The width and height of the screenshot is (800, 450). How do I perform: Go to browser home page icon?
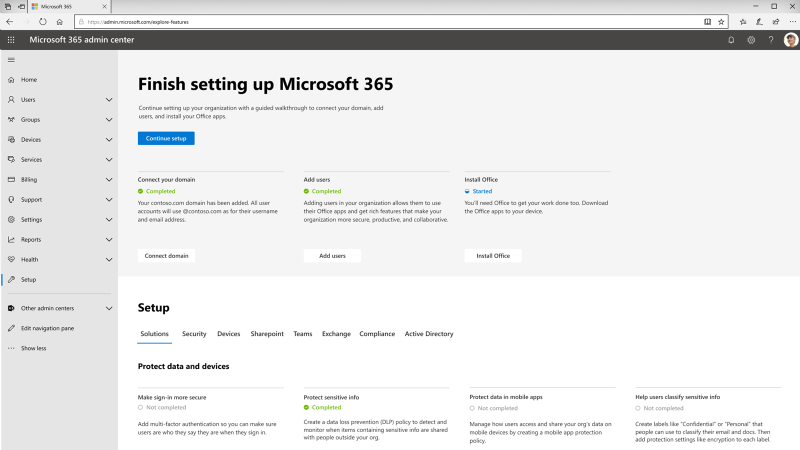pyautogui.click(x=60, y=22)
